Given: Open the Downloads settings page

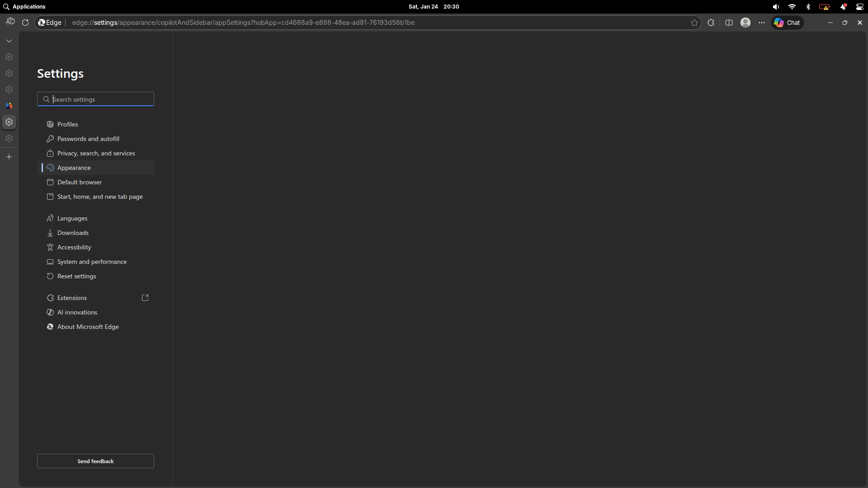Looking at the screenshot, I should pos(73,233).
